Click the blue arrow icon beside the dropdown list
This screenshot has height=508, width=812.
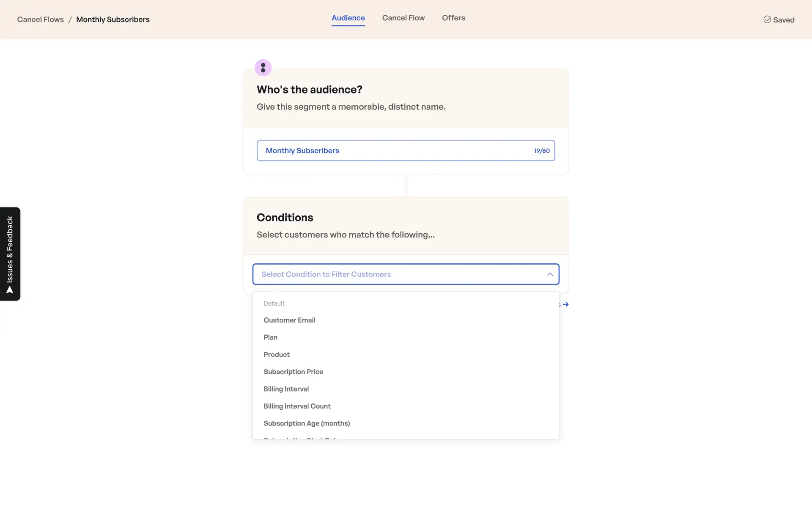pyautogui.click(x=565, y=304)
